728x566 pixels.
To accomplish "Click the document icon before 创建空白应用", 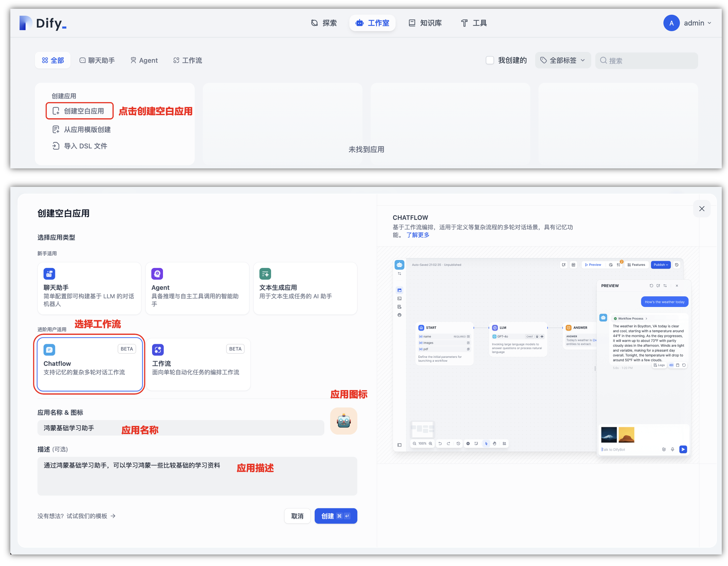I will point(56,111).
